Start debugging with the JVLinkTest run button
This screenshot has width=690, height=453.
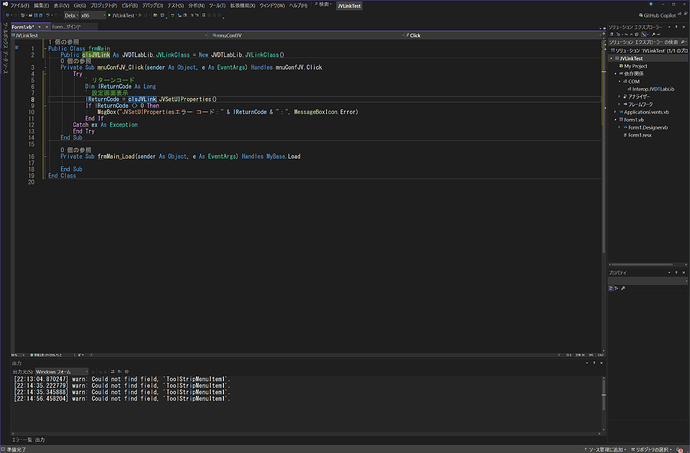[122, 15]
